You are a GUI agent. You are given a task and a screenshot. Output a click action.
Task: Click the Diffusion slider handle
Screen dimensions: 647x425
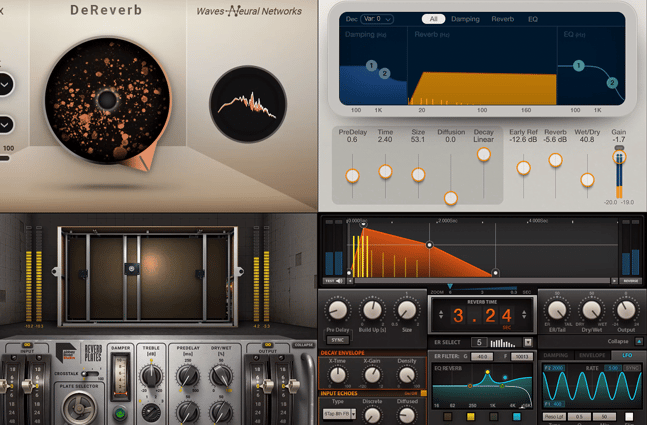pos(451,198)
